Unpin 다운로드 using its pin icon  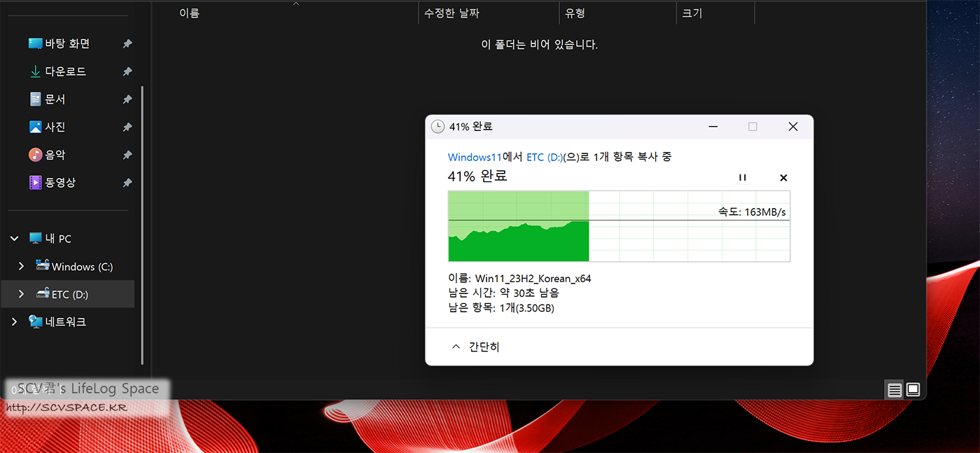[127, 71]
